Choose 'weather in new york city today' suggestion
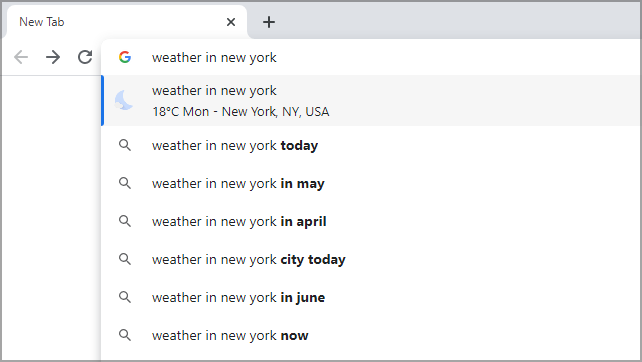Image resolution: width=642 pixels, height=362 pixels. pos(371,259)
